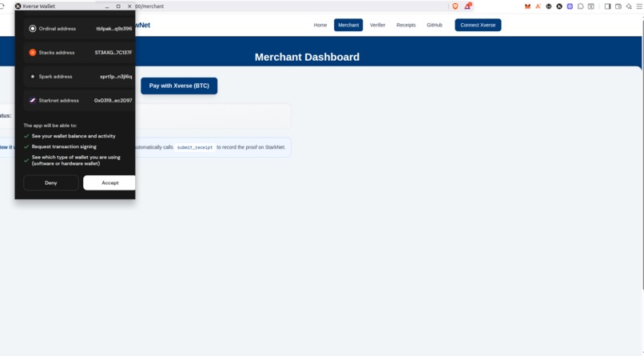Viewport: 644px width, 356px height.
Task: Open the MetaMask fox extension
Action: tap(527, 6)
